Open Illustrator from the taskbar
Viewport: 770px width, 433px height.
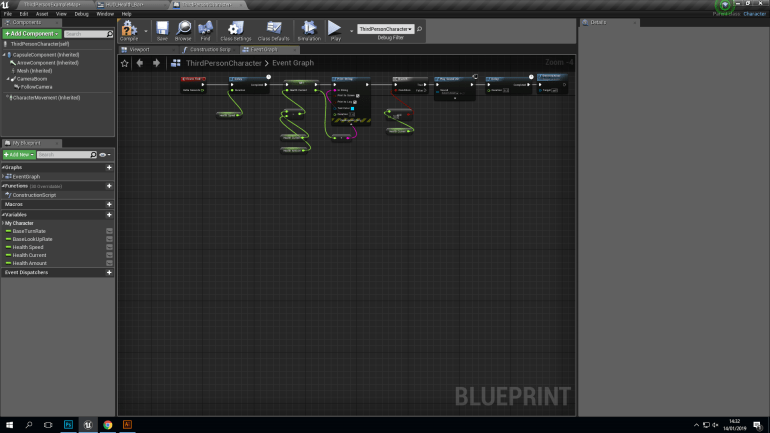pos(127,425)
